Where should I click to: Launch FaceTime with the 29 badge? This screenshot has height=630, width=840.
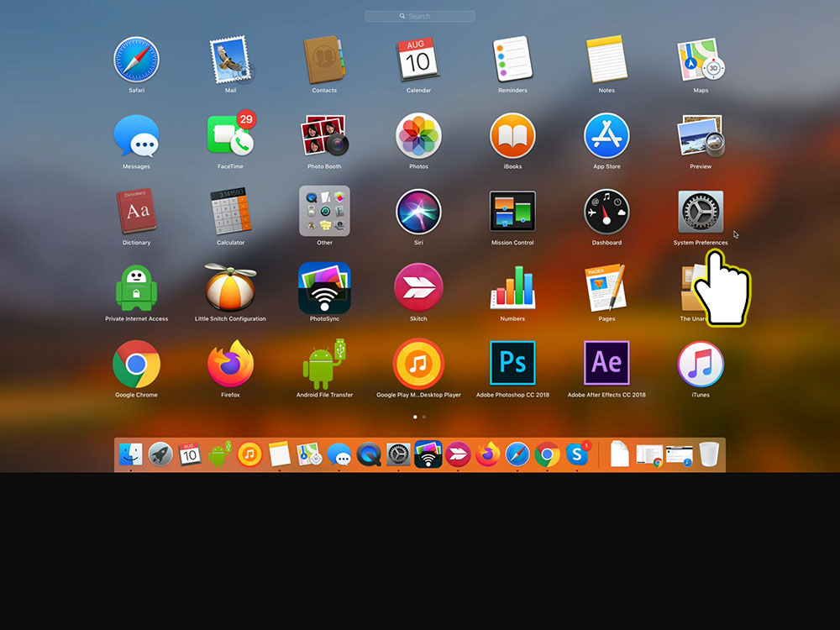[231, 134]
